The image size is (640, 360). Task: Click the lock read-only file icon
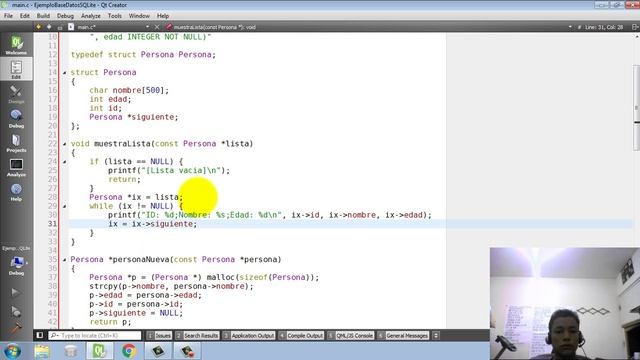(x=60, y=27)
